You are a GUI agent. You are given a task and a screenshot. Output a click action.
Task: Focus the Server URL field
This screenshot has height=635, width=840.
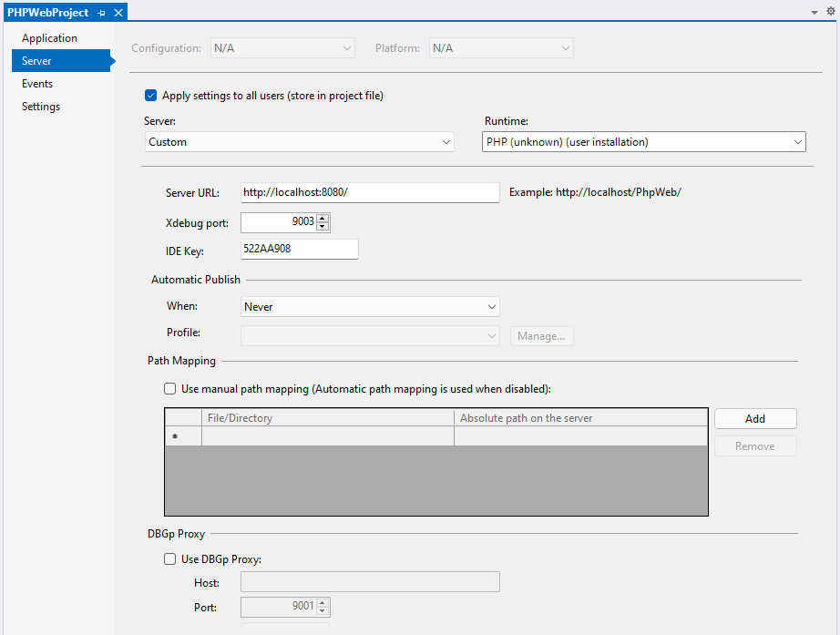[370, 193]
